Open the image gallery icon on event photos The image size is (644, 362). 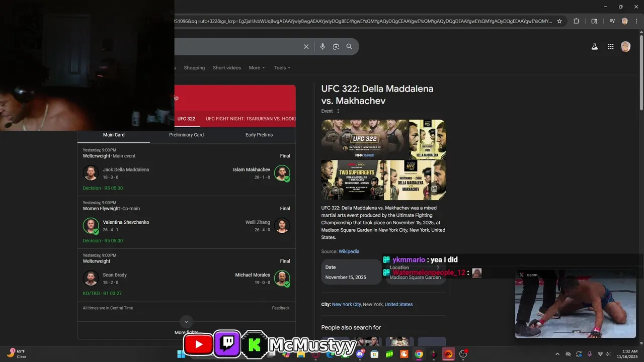point(434,189)
